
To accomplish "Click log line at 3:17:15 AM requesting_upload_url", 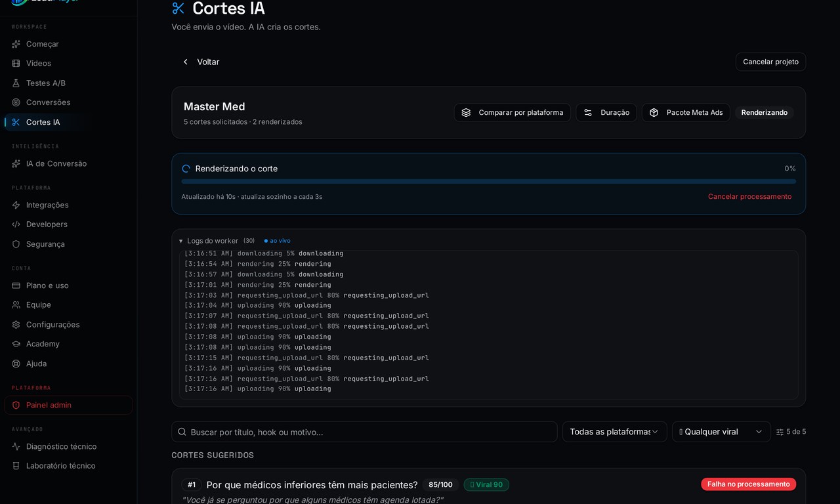I will pyautogui.click(x=306, y=358).
